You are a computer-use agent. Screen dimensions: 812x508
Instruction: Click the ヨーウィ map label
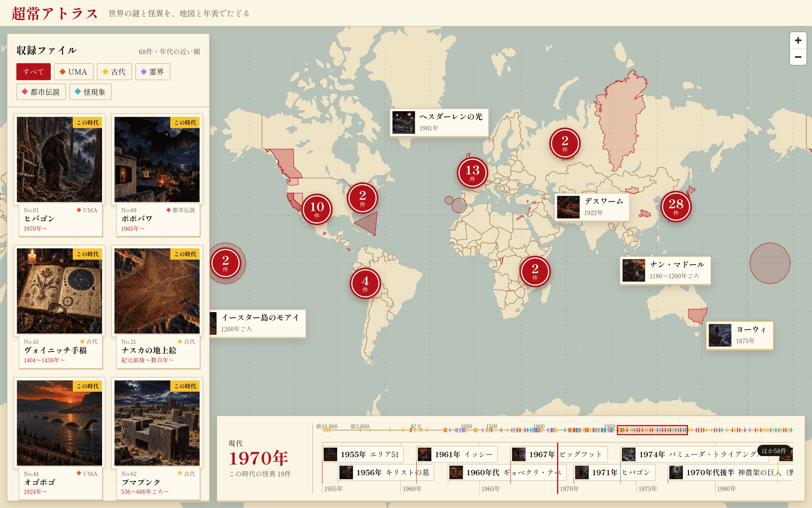(x=740, y=335)
